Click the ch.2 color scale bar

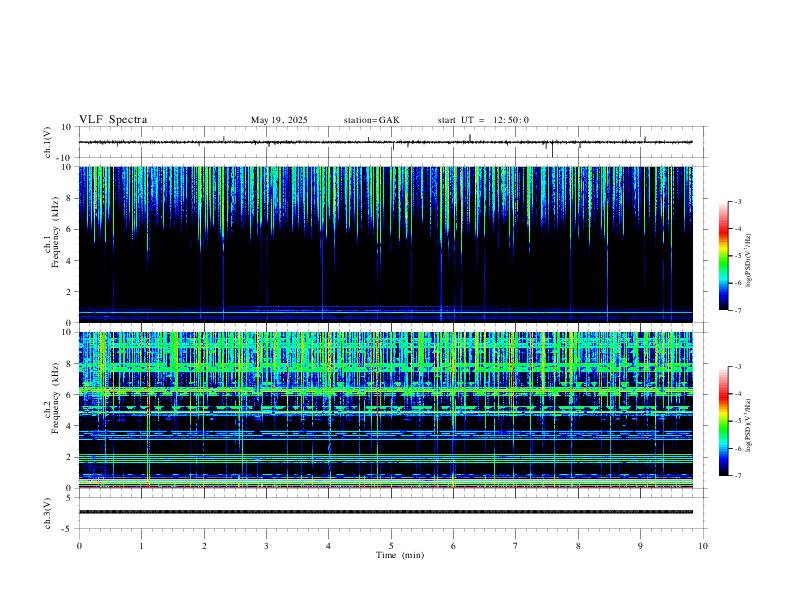pyautogui.click(x=723, y=421)
